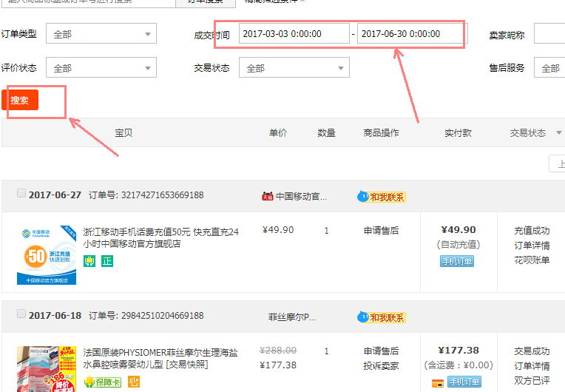This screenshot has height=392, width=565.
Task: Open the 菲丝摩尔P... seller link
Action: pyautogui.click(x=292, y=317)
